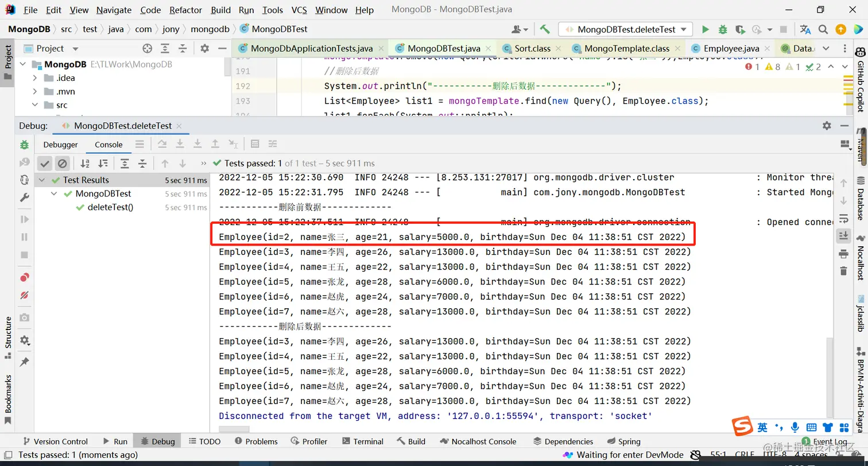Viewport: 868px width, 466px height.
Task: Show hidden editor tabs chevron
Action: point(826,48)
